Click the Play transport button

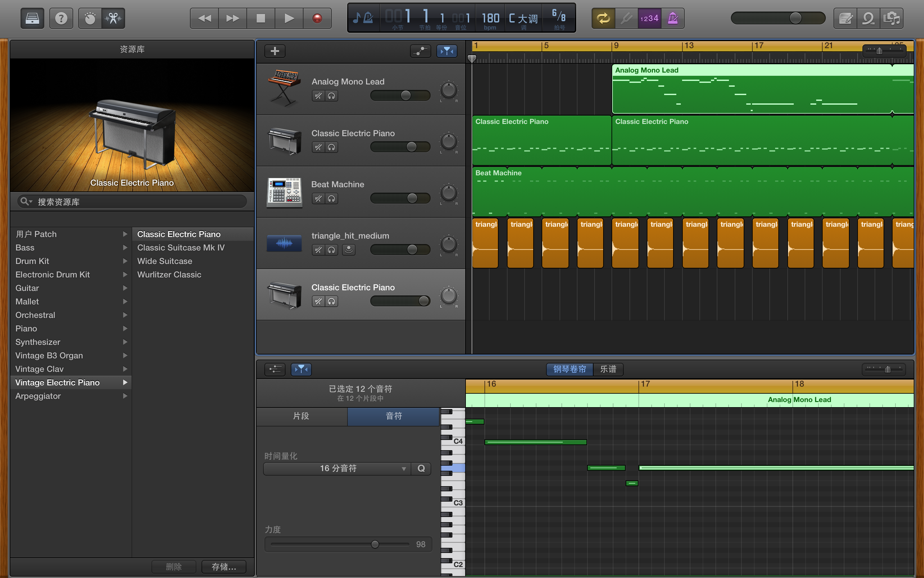coord(289,18)
